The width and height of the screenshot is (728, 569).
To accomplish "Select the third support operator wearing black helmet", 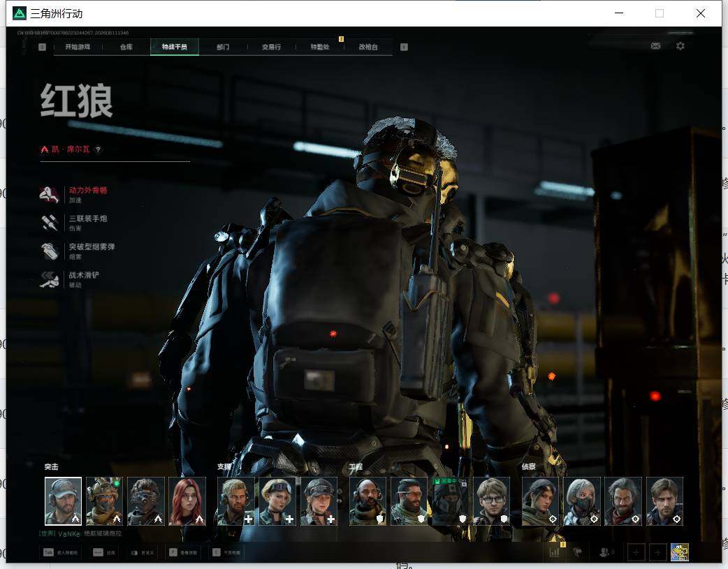I will 319,501.
